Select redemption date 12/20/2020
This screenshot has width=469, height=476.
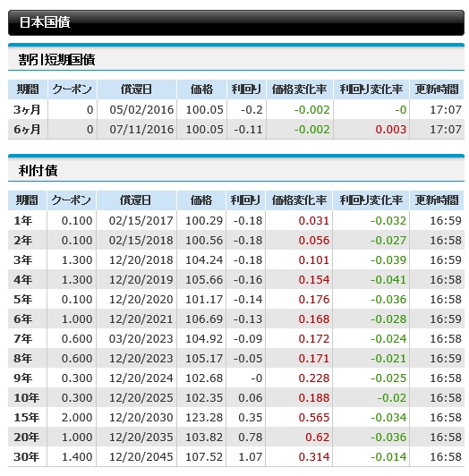[x=141, y=300]
